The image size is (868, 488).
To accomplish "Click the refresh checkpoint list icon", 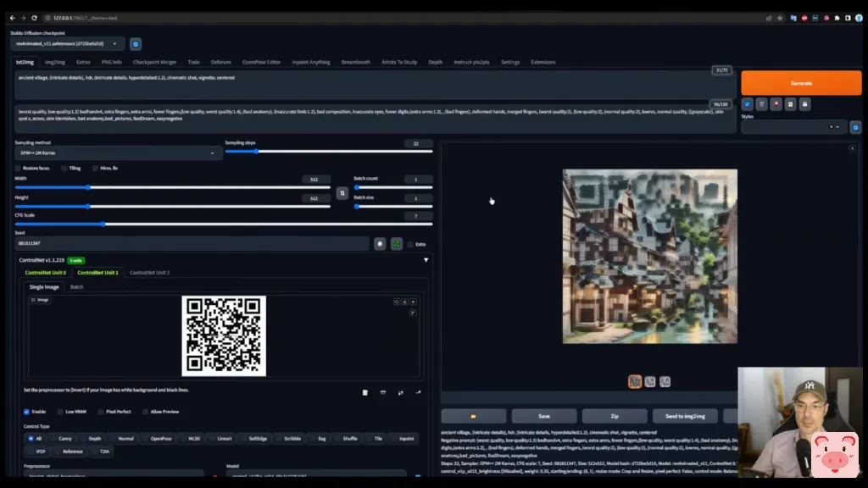I will 136,44.
